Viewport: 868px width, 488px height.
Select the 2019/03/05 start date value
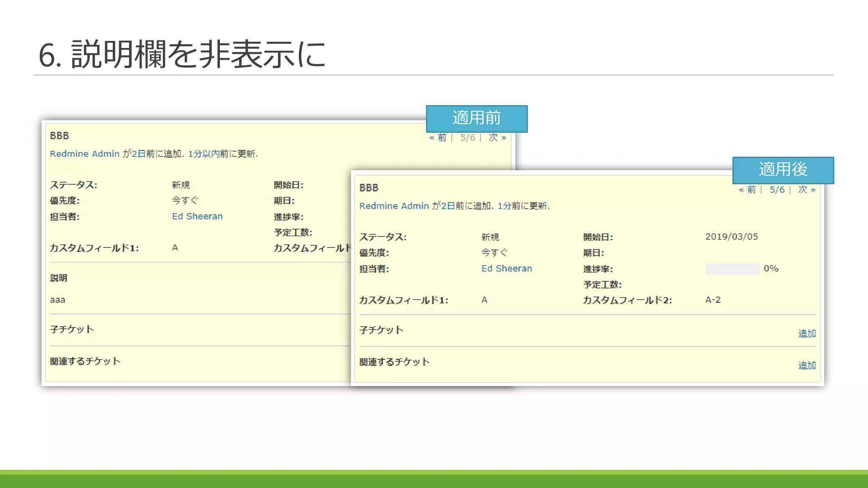pyautogui.click(x=732, y=237)
